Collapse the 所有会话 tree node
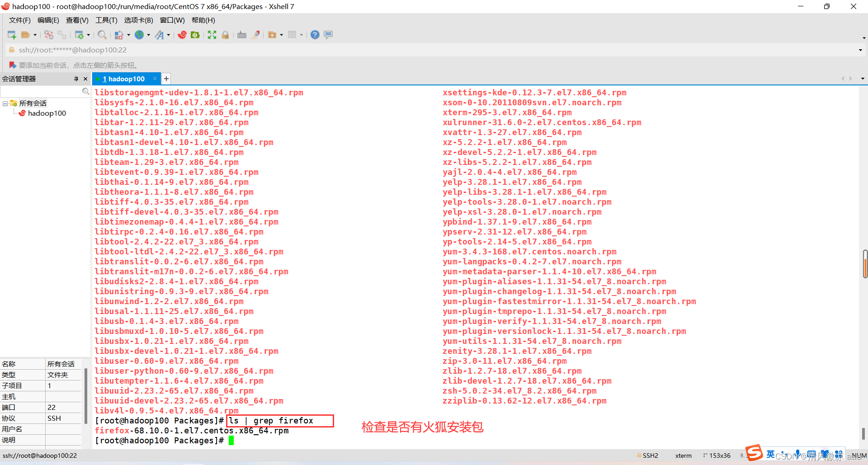This screenshot has height=465, width=868. [5, 103]
